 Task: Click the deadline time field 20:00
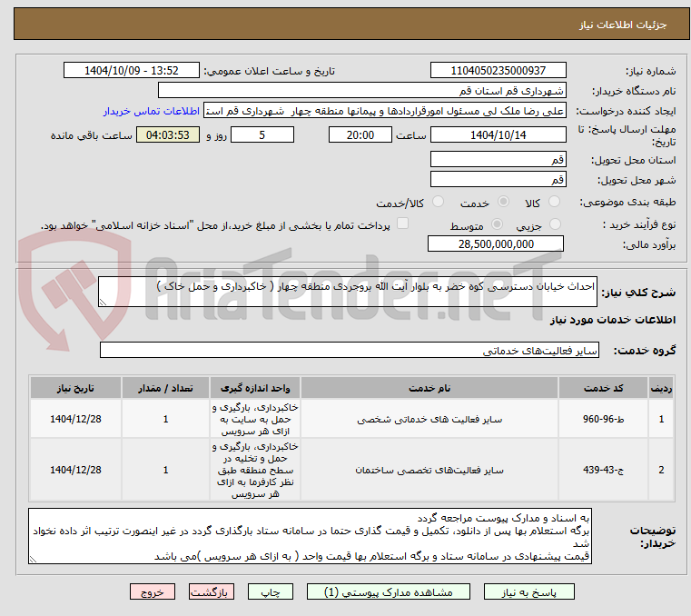click(360, 134)
